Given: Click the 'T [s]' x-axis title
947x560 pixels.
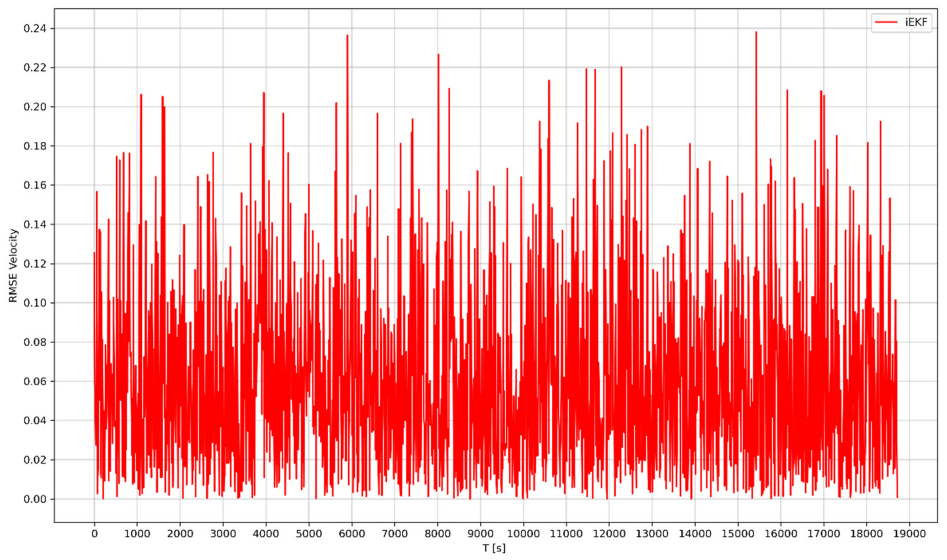Looking at the screenshot, I should [x=494, y=548].
